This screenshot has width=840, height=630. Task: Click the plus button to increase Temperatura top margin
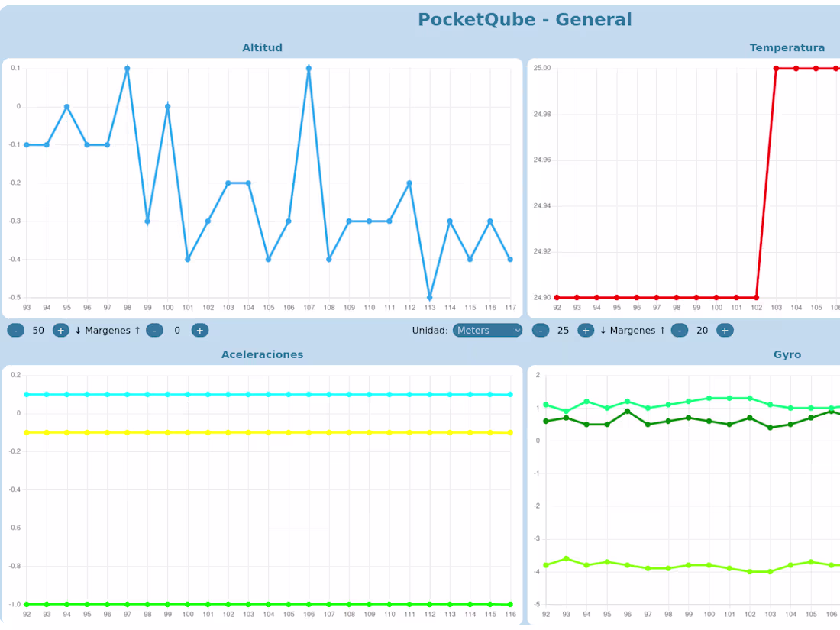click(725, 330)
